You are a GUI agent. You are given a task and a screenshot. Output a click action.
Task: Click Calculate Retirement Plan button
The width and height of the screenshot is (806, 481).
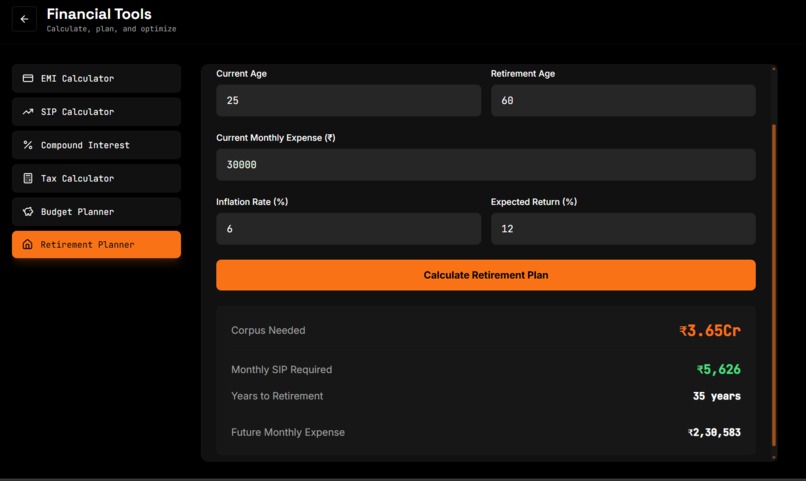[x=486, y=275]
